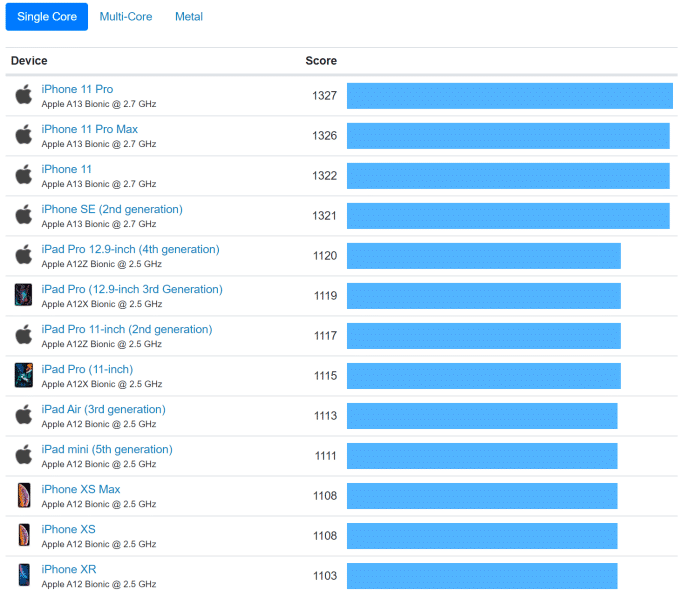Click the iPhone 11 Pro Max score bar
This screenshot has height=590, width=700.
click(508, 136)
